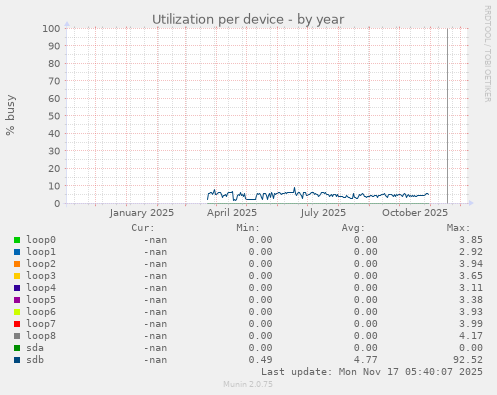Click the chart title 'Utilization per device - by year'
497x395 pixels.
click(x=248, y=20)
